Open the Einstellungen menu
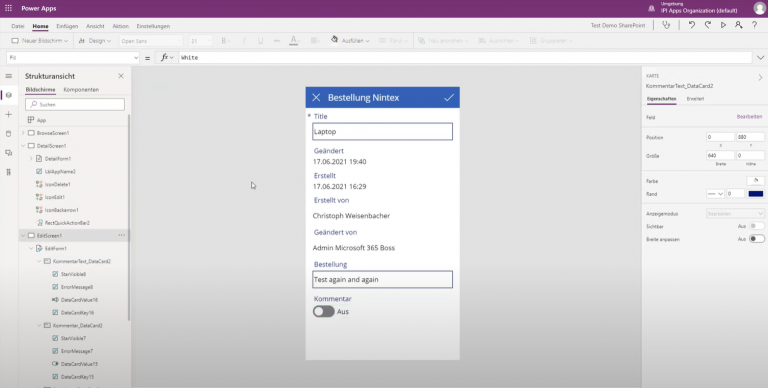Screen dimensions: 768x388 click(153, 26)
